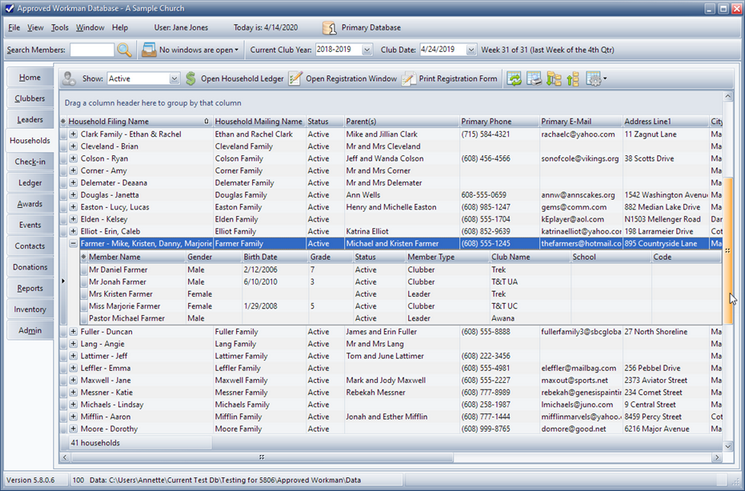The width and height of the screenshot is (745, 491).
Task: Switch to the Leaders sidebar tab
Action: click(30, 119)
